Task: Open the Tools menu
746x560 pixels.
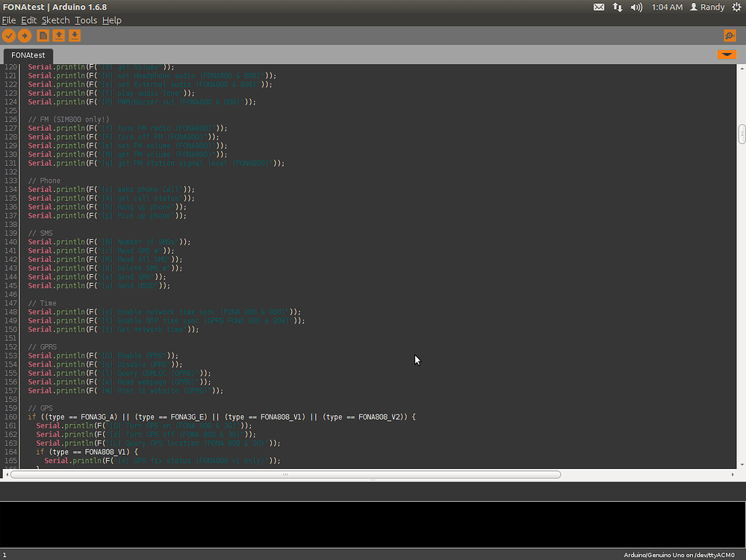Action: [x=85, y=20]
